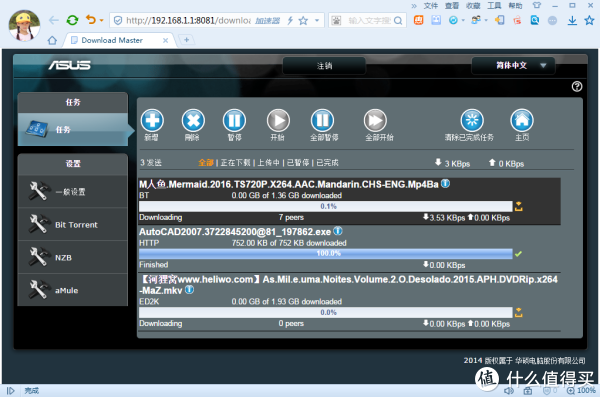Open the 简体中文 language dropdown
The image size is (600, 397).
click(x=513, y=65)
